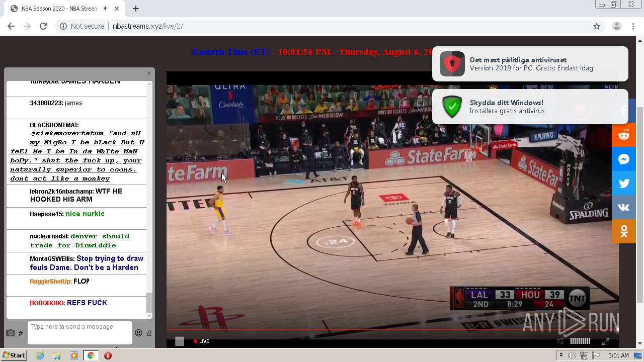The image size is (644, 362).
Task: Open 'Det mest pålitliga antiviruset' notification
Action: 530,64
